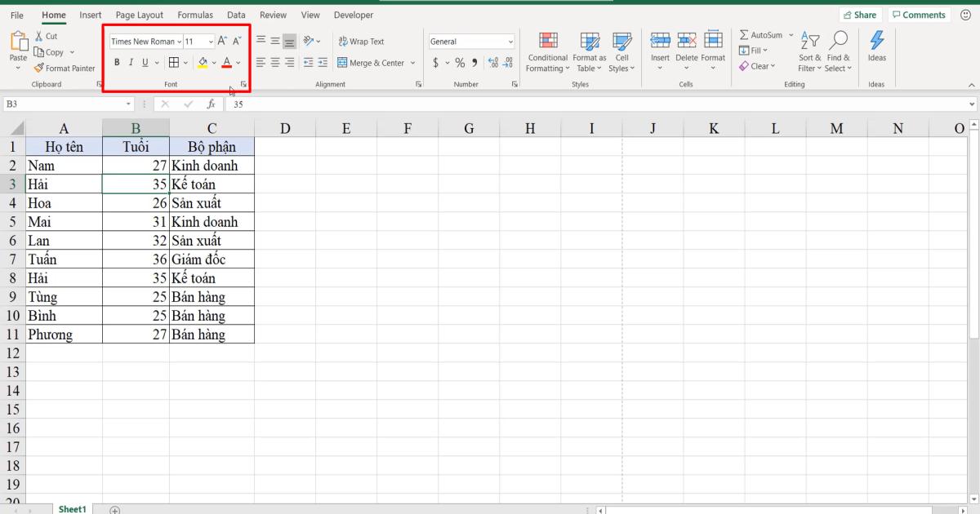
Task: Select the Sheet1 worksheet tab
Action: [72, 508]
